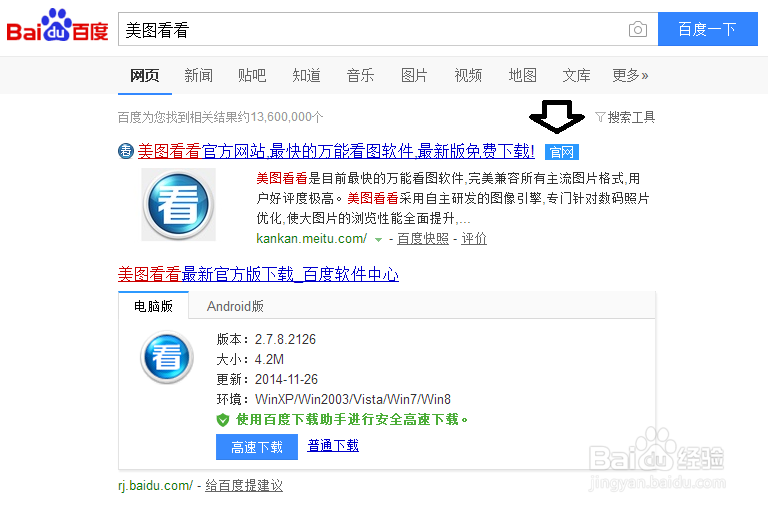768x509 pixels.
Task: Switch to the 新闻 tab
Action: tap(198, 75)
